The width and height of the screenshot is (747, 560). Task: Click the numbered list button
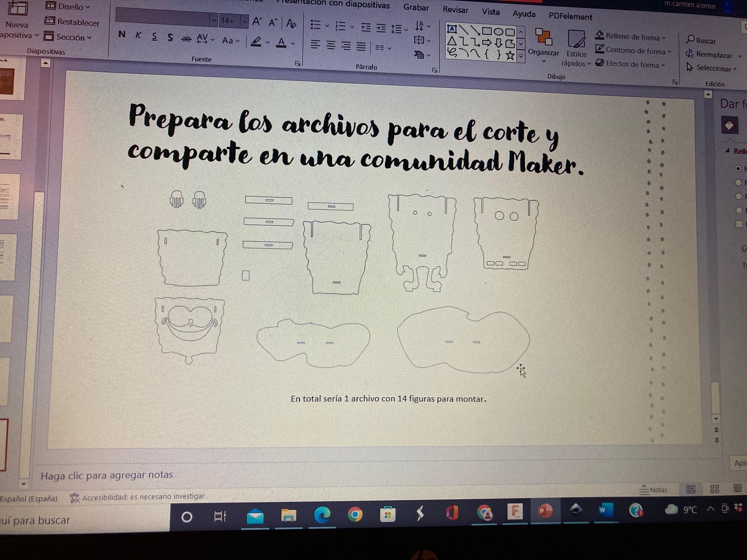tap(341, 26)
